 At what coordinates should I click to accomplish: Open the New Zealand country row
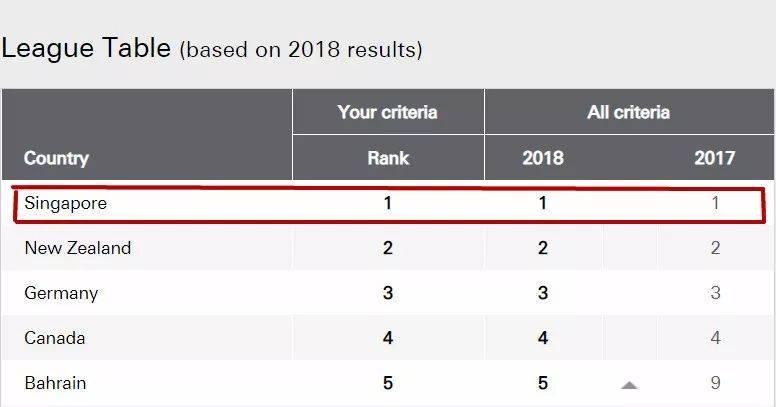click(x=78, y=248)
